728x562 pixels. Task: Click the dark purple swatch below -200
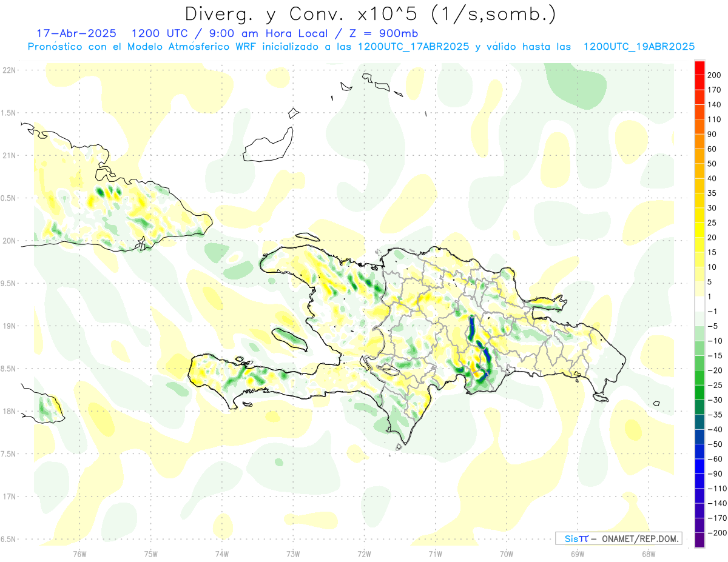tap(699, 540)
